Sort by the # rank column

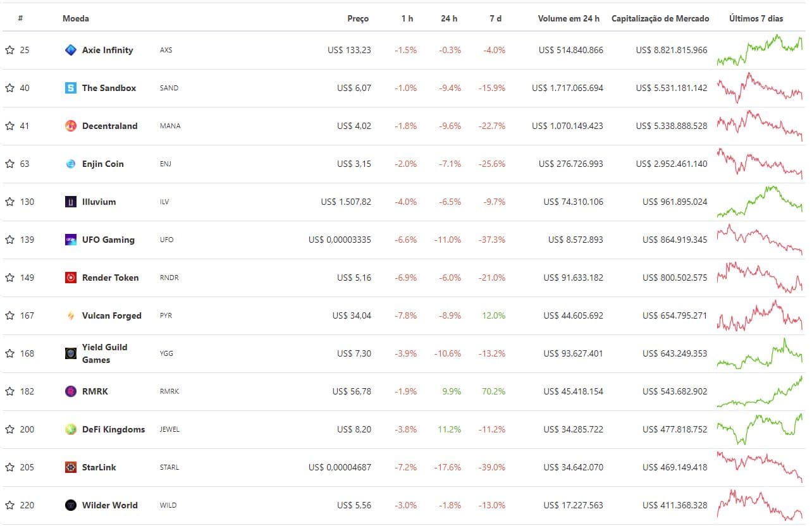pos(21,18)
